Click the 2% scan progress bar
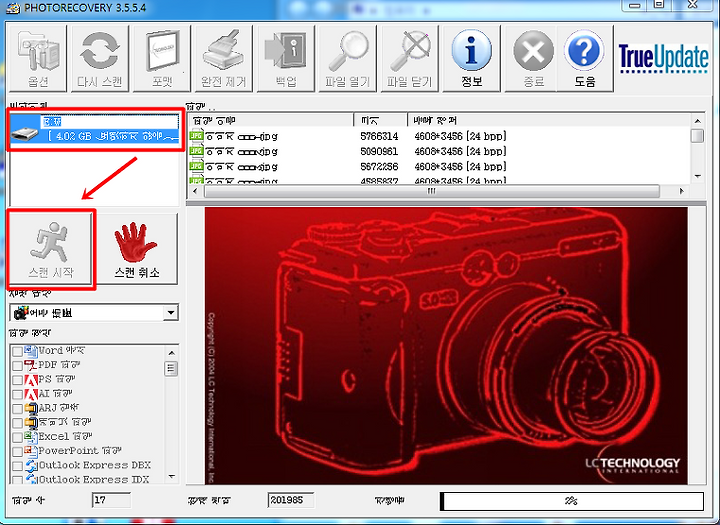This screenshot has height=525, width=720. [x=572, y=501]
